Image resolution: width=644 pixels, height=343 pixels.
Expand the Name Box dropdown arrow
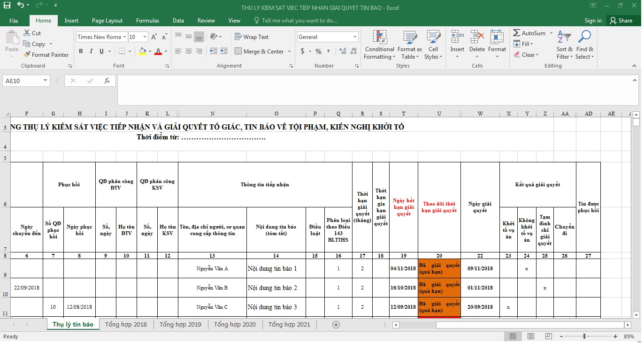click(46, 81)
